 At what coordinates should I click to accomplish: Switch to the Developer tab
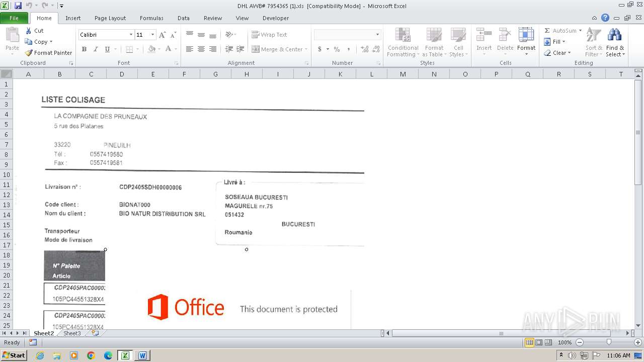(276, 18)
